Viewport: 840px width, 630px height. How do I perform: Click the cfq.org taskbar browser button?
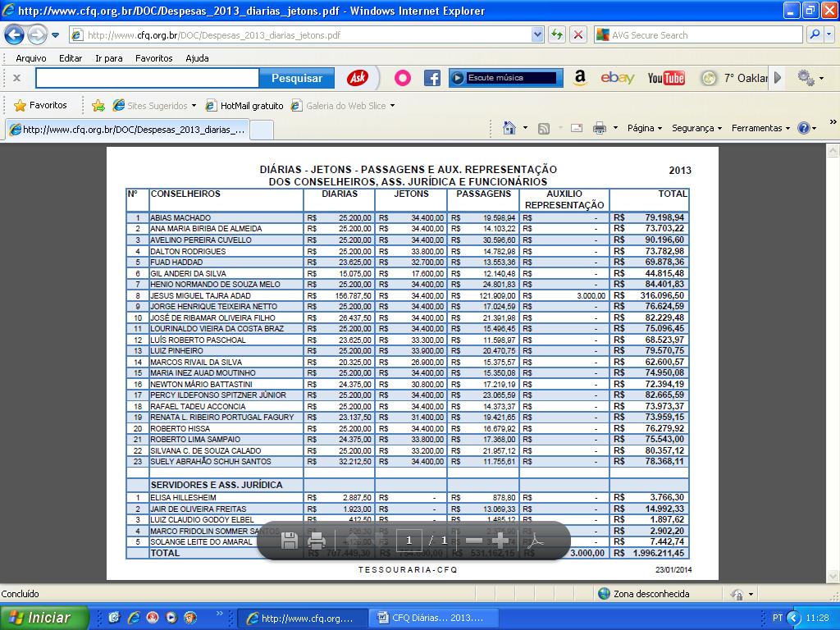pyautogui.click(x=303, y=619)
